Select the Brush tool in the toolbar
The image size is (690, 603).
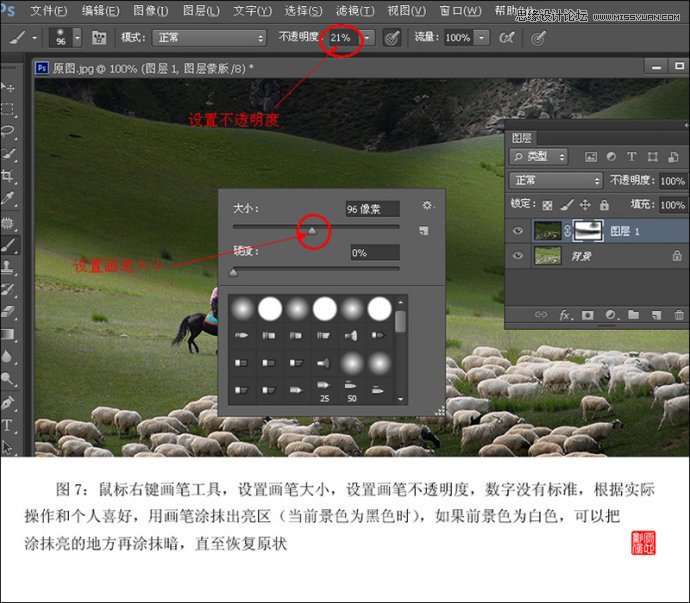coord(9,245)
